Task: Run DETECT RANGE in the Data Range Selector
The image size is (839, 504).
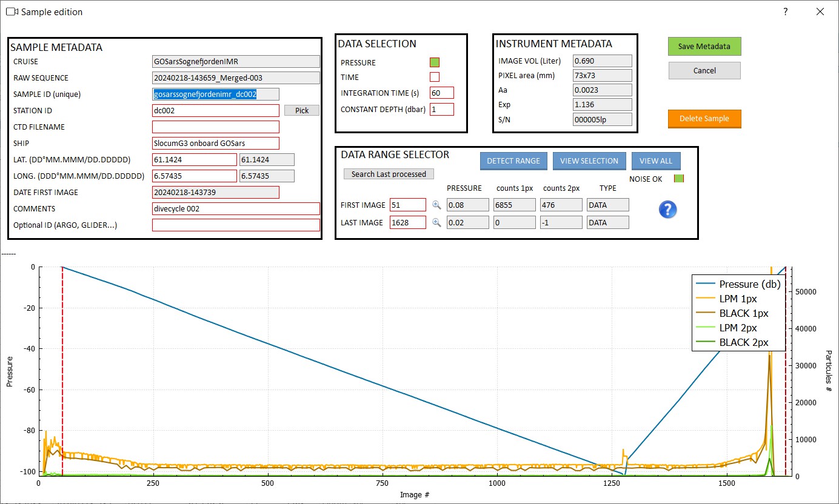Action: 513,161
